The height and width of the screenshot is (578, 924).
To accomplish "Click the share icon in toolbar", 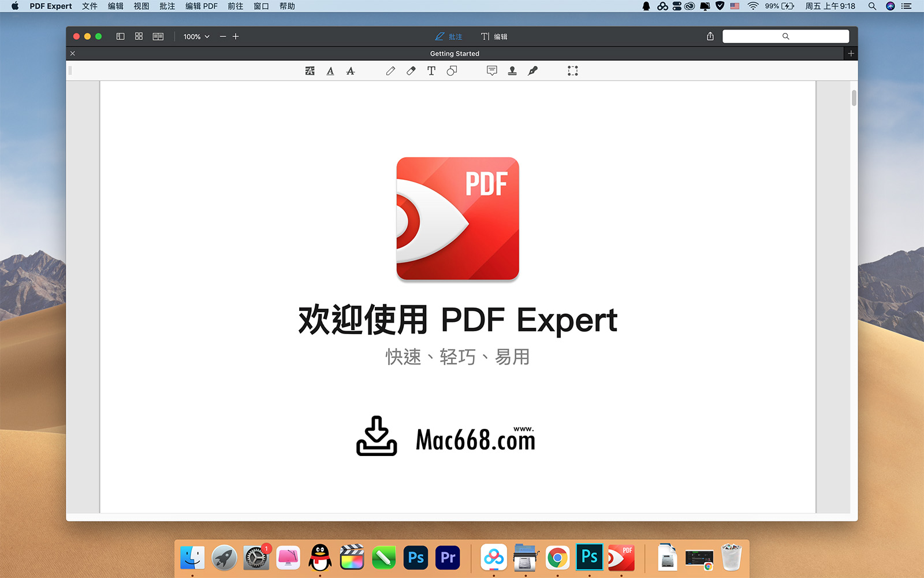I will [710, 36].
